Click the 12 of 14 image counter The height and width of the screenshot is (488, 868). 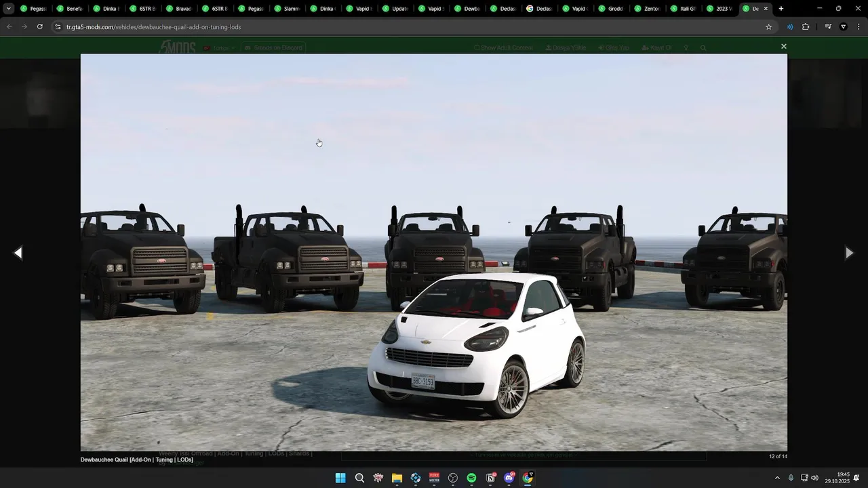[778, 456]
